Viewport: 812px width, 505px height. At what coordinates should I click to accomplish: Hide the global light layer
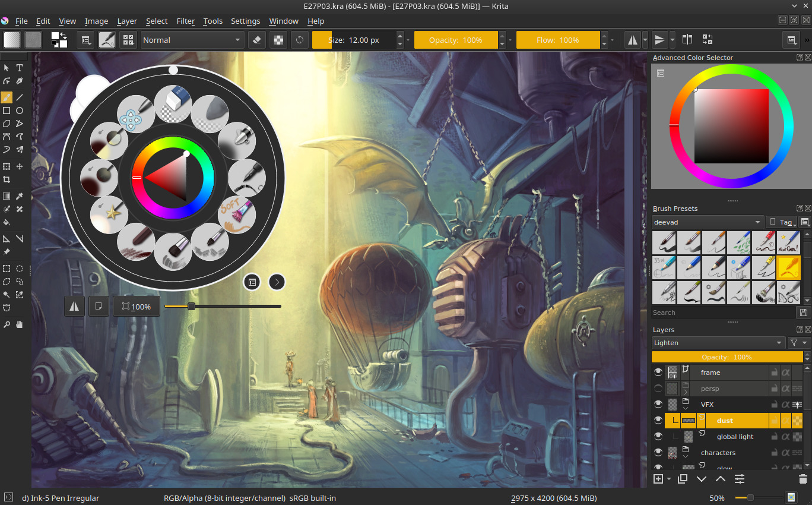pyautogui.click(x=658, y=437)
